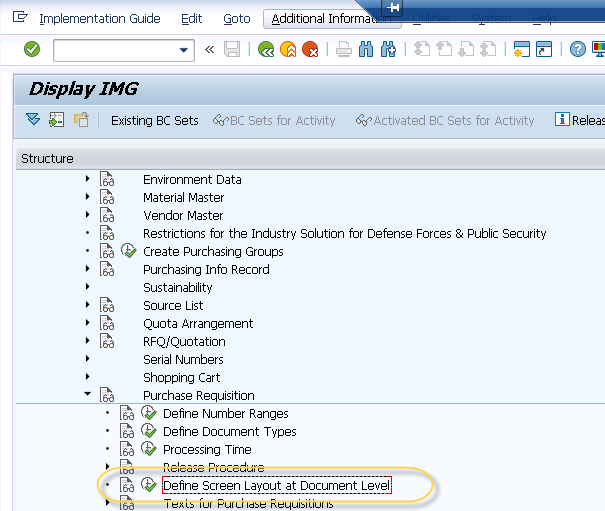
Task: Click the yellow Exit arrow icon
Action: point(288,49)
